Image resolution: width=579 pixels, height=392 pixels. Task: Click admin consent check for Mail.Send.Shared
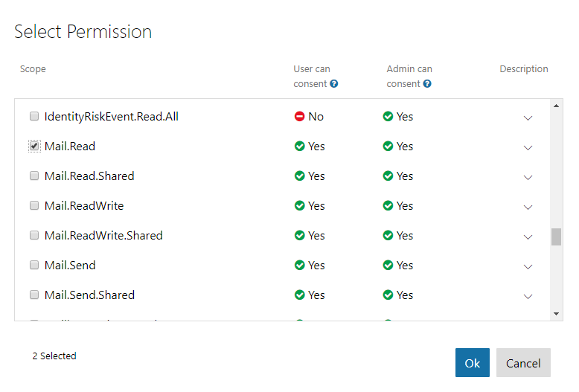(x=388, y=295)
